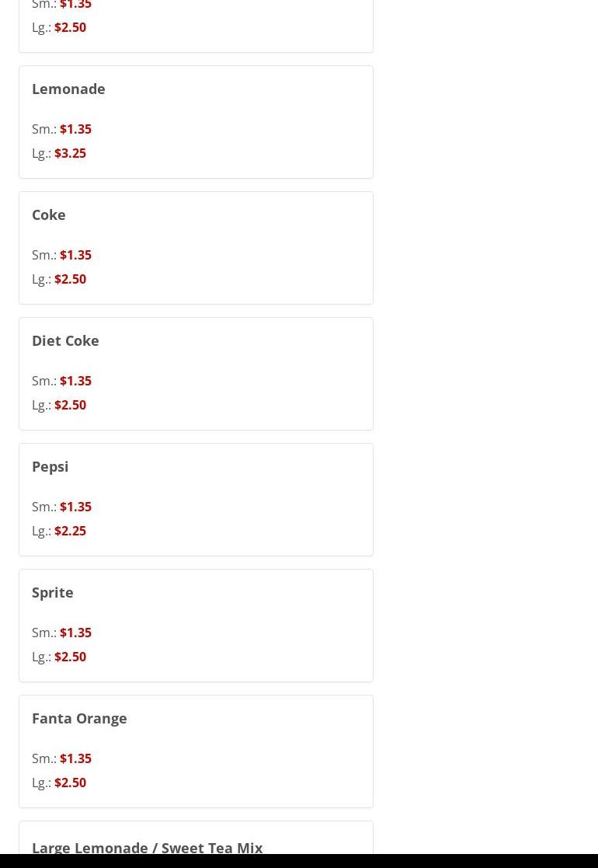Select large Diet Coke price

70,405
